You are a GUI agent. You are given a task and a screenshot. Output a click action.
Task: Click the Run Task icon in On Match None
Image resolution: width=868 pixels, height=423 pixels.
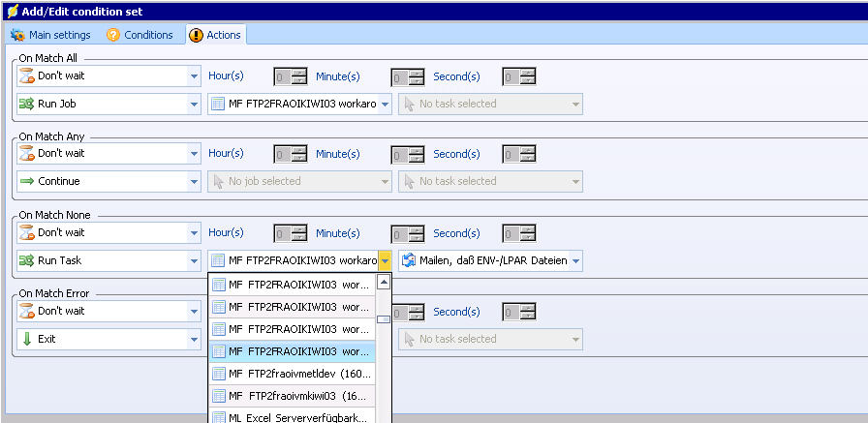coord(26,260)
